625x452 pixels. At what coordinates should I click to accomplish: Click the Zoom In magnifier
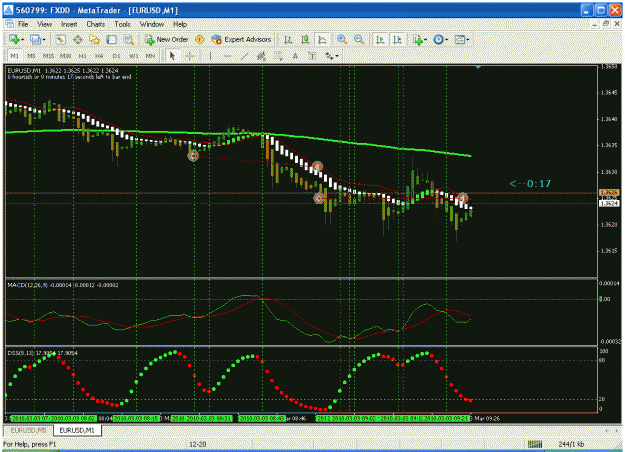[x=342, y=39]
